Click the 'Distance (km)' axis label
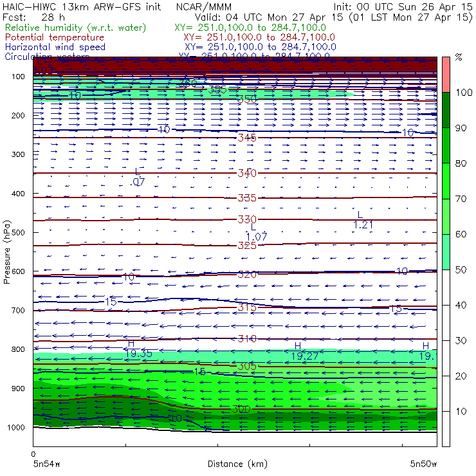The height and width of the screenshot is (476, 476). (237, 464)
